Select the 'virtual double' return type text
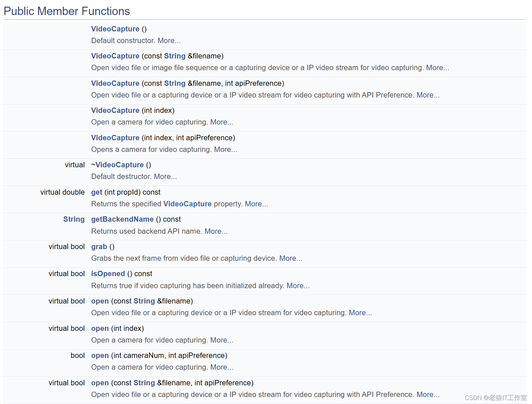 pyautogui.click(x=63, y=192)
